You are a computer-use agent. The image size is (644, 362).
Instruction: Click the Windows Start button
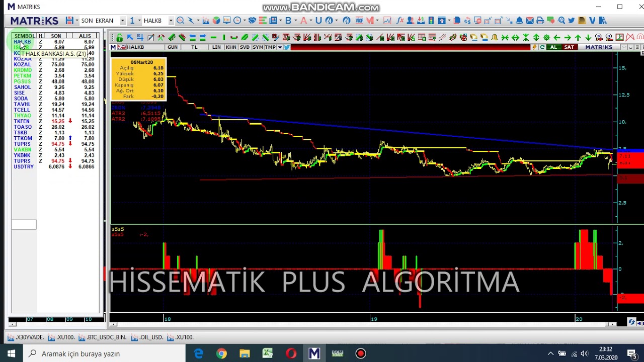pyautogui.click(x=11, y=353)
